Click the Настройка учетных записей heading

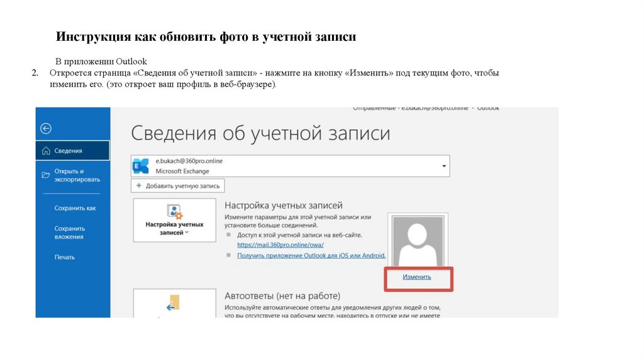[x=284, y=206]
